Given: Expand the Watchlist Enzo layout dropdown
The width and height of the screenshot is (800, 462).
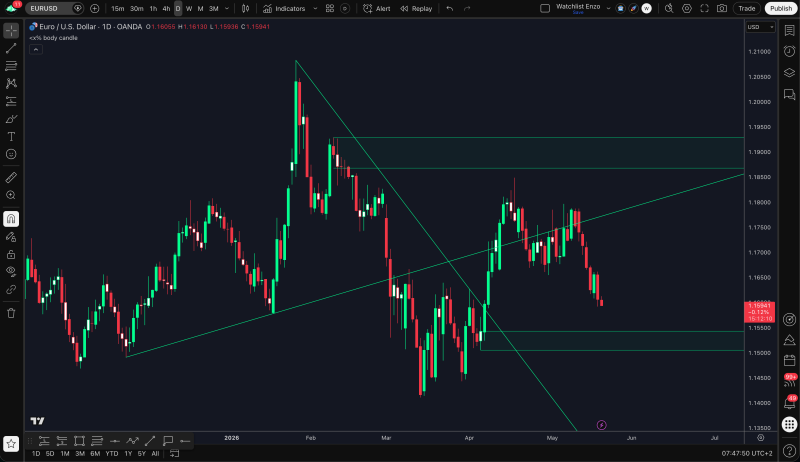Looking at the screenshot, I should (x=608, y=9).
